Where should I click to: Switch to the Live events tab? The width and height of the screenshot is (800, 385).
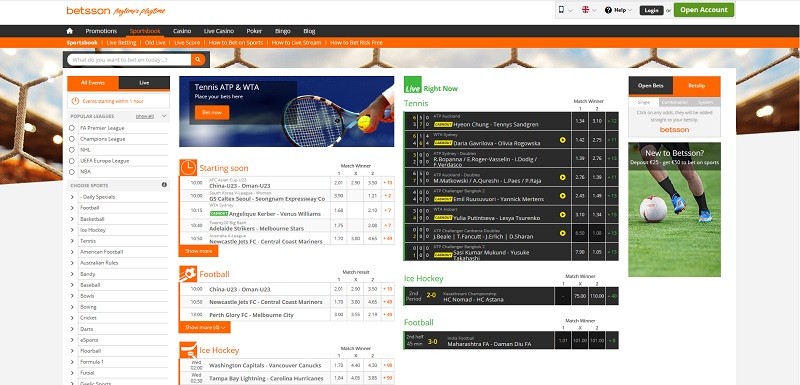tap(144, 83)
